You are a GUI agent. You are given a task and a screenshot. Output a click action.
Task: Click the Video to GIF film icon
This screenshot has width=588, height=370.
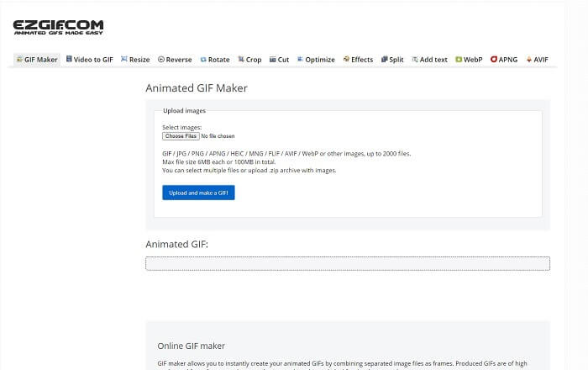tap(69, 60)
